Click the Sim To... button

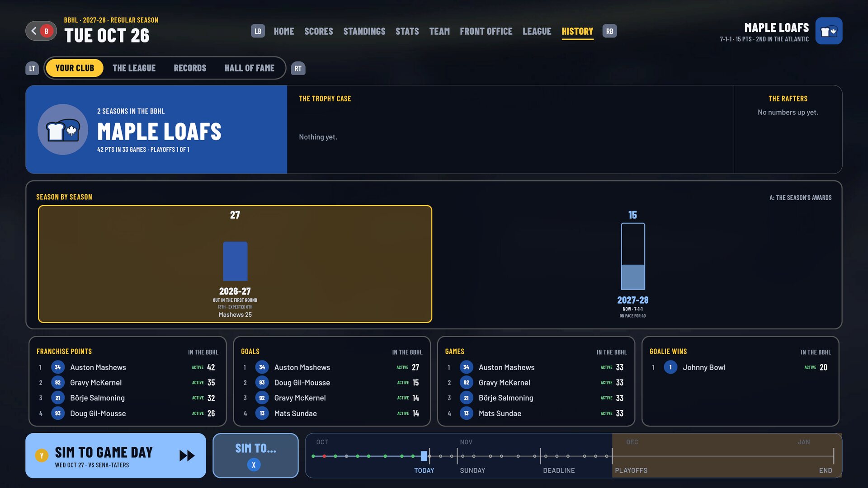(x=255, y=455)
